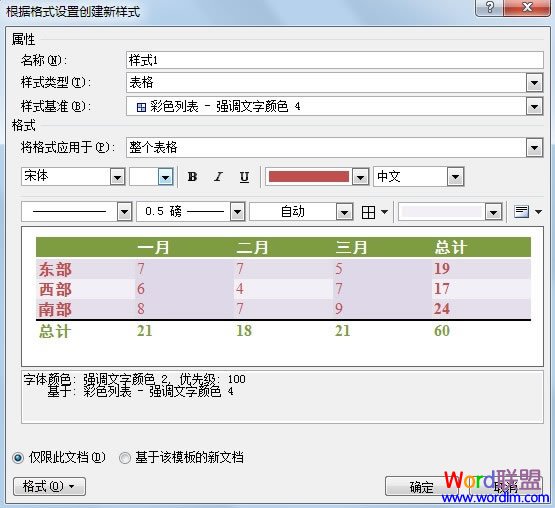Expand the alignment dropdown arrow
This screenshot has width=555, height=508.
coord(538,212)
